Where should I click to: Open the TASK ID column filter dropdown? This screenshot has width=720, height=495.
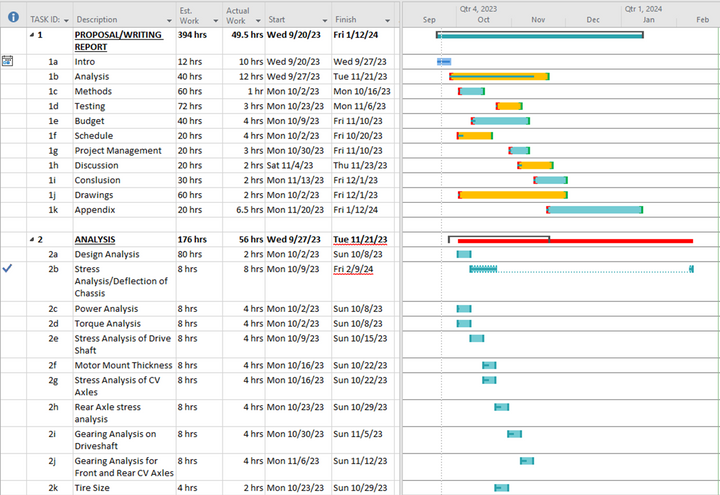(x=66, y=21)
